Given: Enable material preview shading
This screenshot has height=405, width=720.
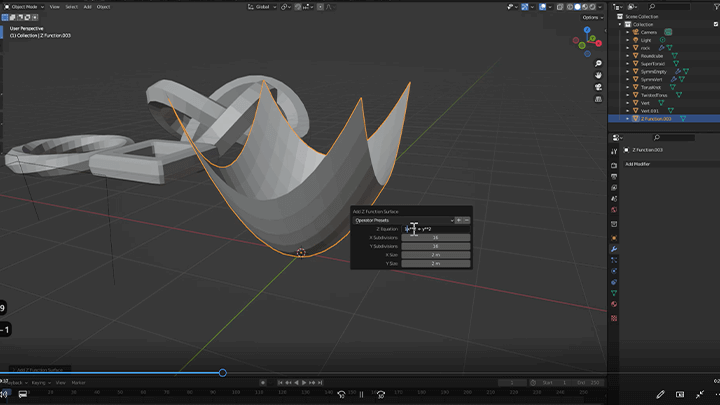Looking at the screenshot, I should [585, 7].
